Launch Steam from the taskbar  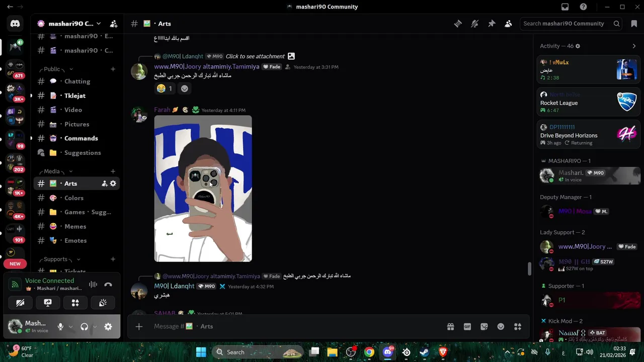click(424, 352)
